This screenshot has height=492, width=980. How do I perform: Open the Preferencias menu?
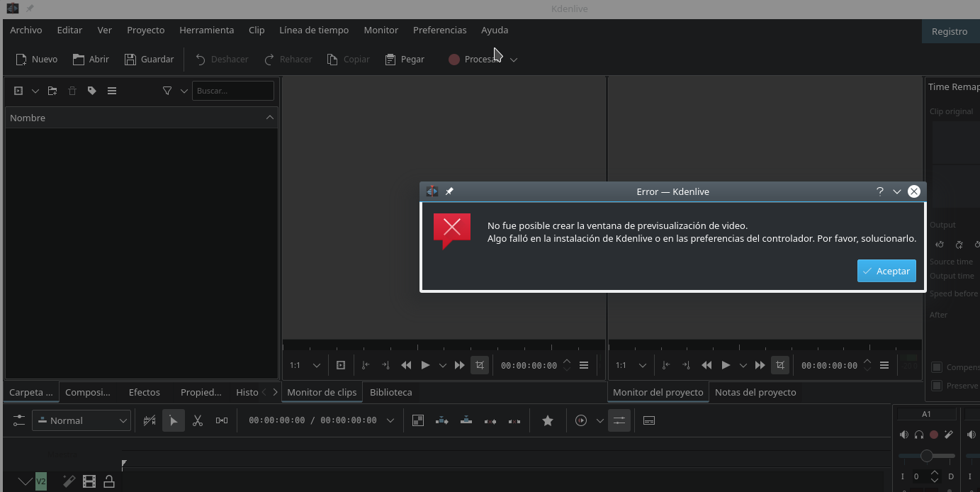coord(440,30)
